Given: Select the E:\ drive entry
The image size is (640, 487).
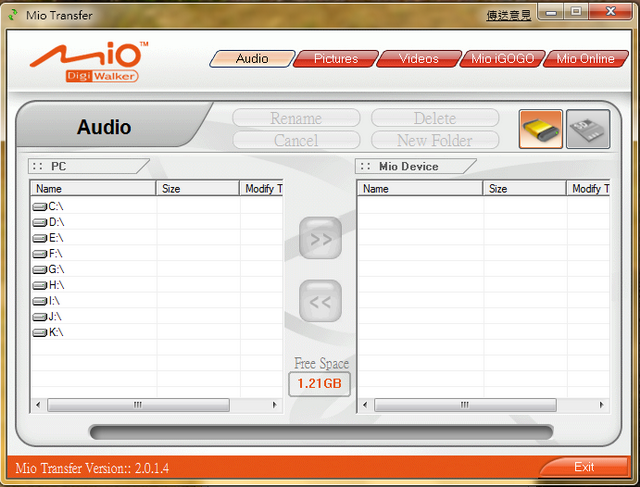Looking at the screenshot, I should point(48,238).
